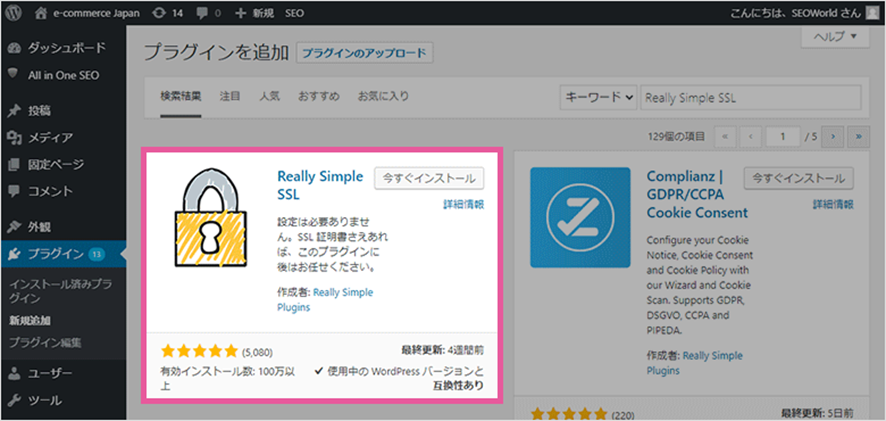
Task: Click the ユーザー person icon
Action: [x=15, y=374]
